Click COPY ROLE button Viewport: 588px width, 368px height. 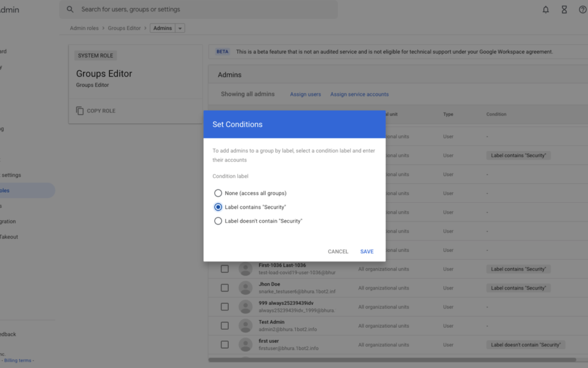pyautogui.click(x=96, y=111)
